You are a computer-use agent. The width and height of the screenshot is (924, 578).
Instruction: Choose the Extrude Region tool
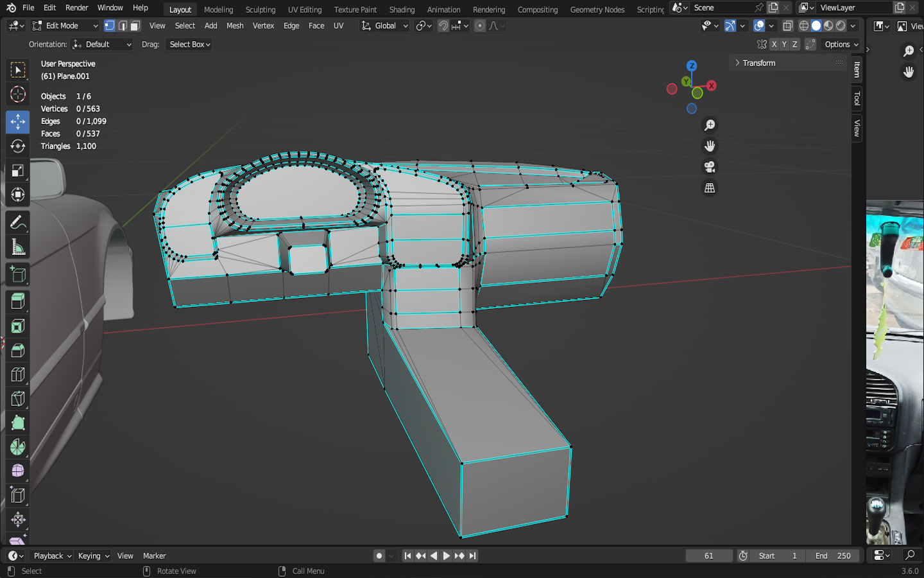17,301
